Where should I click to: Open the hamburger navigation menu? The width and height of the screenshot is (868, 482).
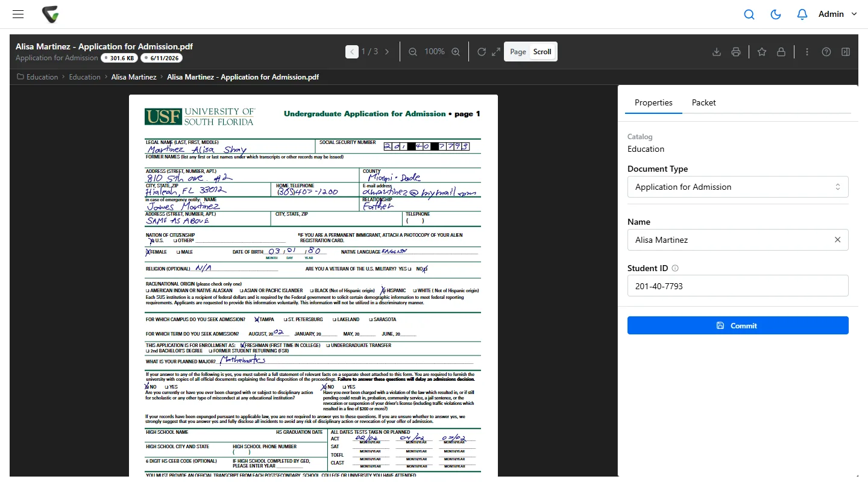click(18, 14)
